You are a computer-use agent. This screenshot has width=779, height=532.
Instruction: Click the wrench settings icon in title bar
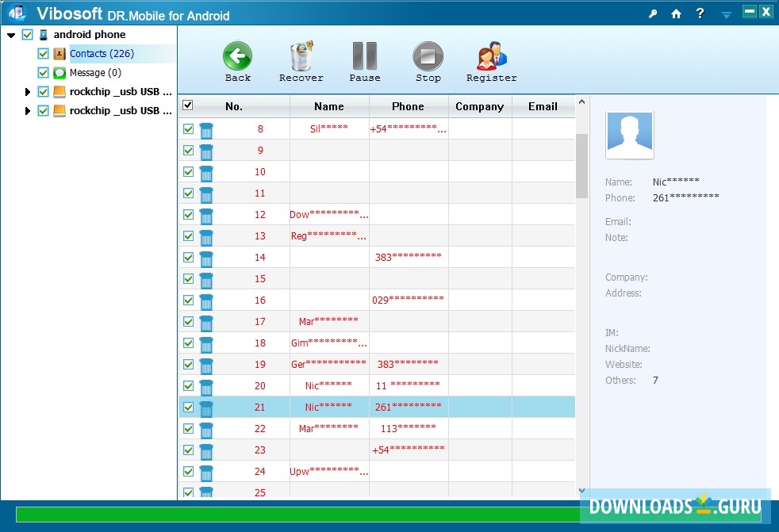point(655,12)
